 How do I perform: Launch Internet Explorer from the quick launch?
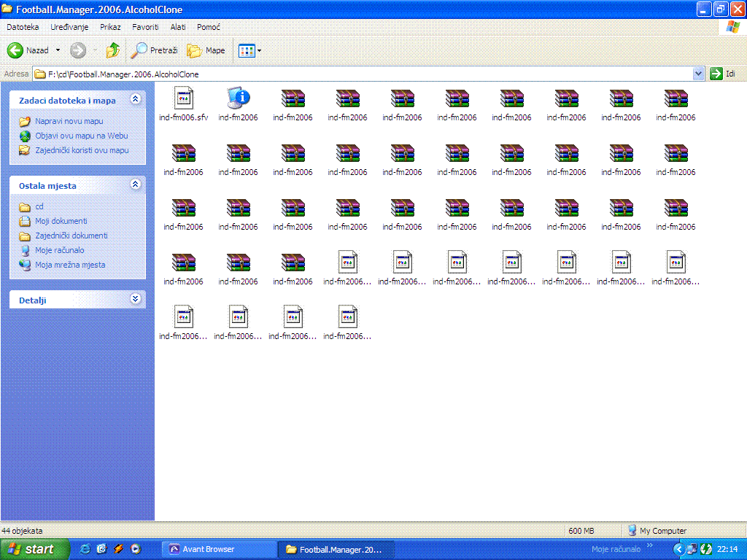click(x=85, y=549)
